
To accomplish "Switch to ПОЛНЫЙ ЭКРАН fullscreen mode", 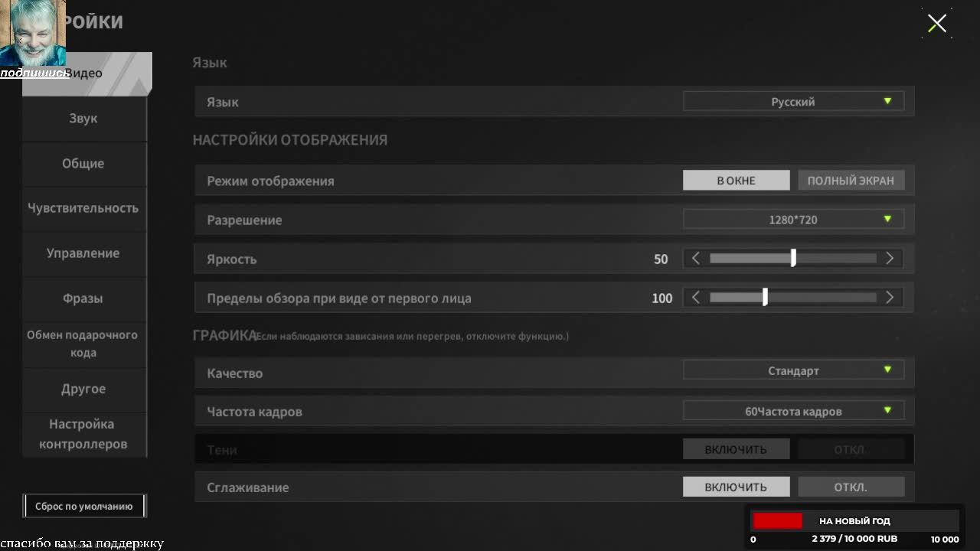I will (851, 181).
